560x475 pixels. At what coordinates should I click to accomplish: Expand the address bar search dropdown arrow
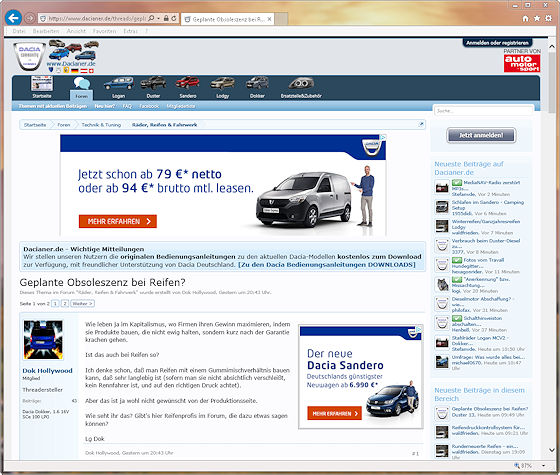click(x=158, y=18)
